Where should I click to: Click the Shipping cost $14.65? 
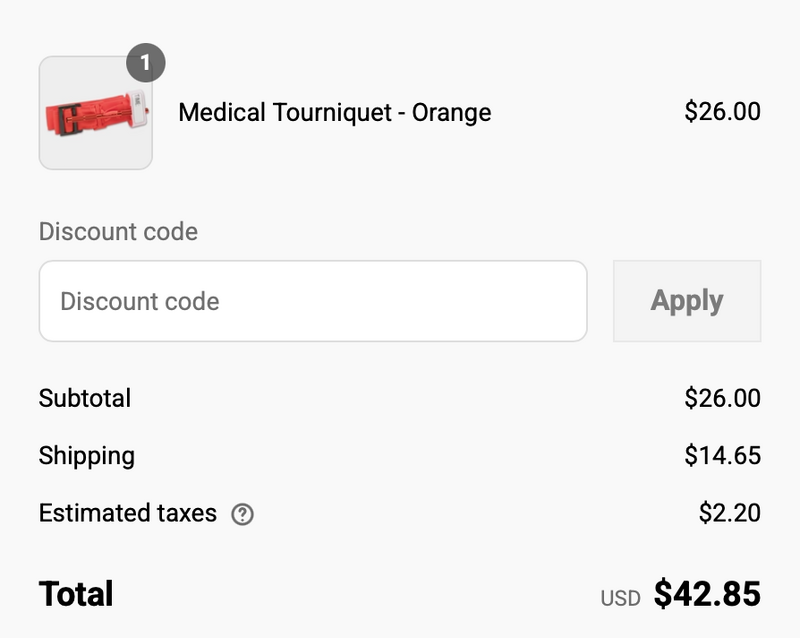[722, 456]
